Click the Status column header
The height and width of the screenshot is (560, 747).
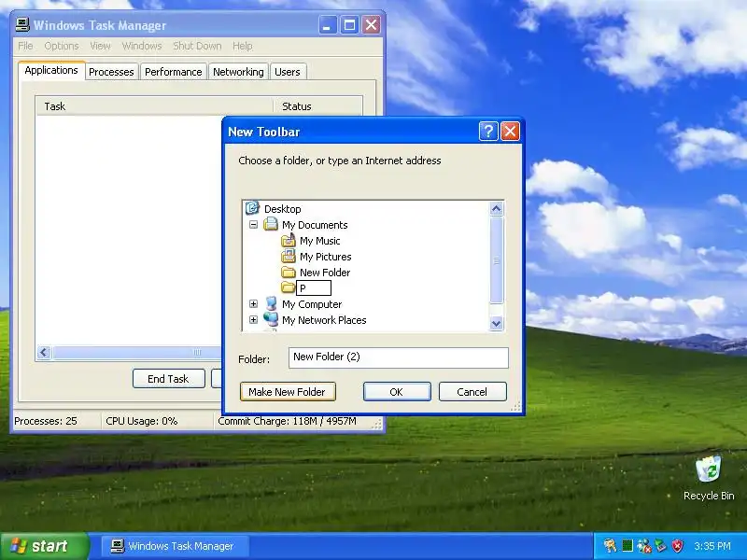(x=317, y=106)
